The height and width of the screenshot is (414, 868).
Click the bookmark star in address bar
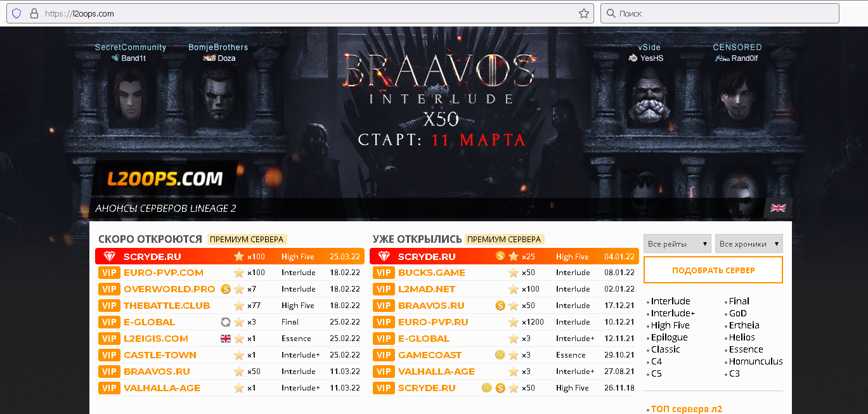[583, 13]
